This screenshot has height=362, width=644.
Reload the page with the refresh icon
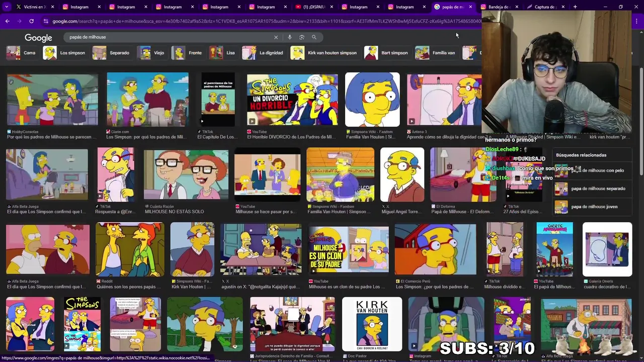(x=31, y=21)
